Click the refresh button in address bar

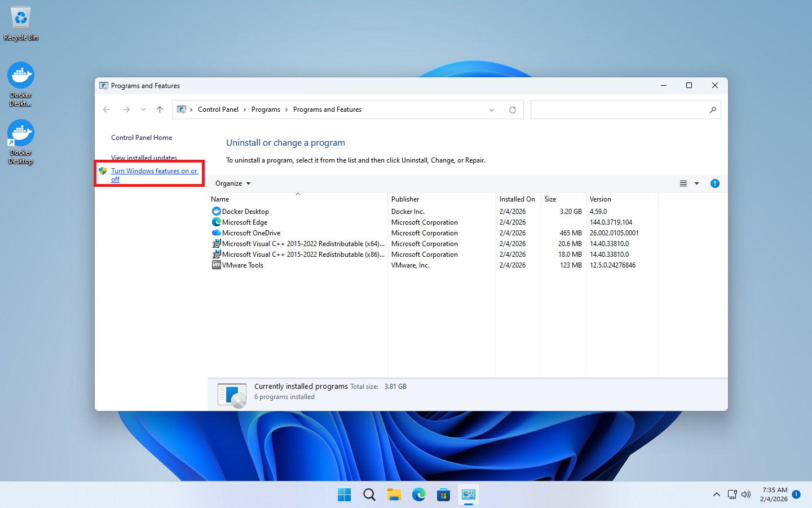[x=512, y=110]
